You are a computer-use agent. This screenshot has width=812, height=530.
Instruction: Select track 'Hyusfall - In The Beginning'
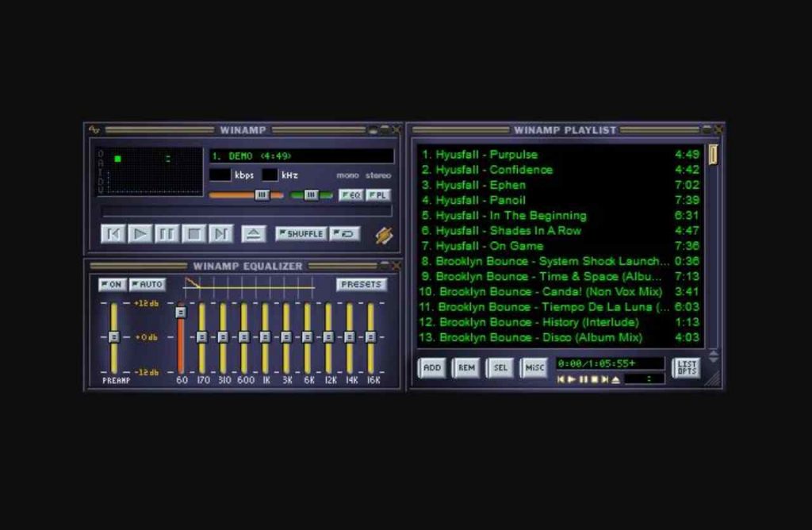pyautogui.click(x=561, y=216)
